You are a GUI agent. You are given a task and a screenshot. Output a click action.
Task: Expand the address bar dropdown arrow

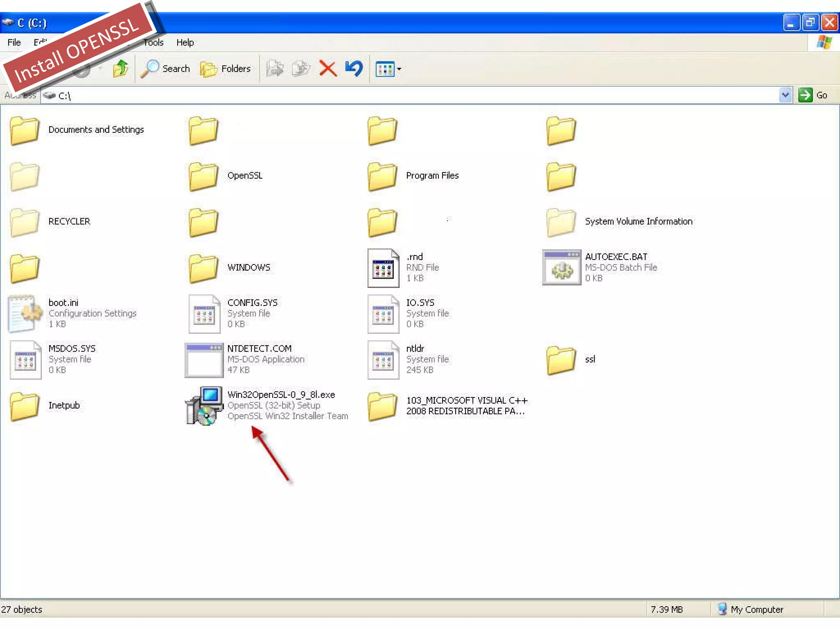coord(785,95)
